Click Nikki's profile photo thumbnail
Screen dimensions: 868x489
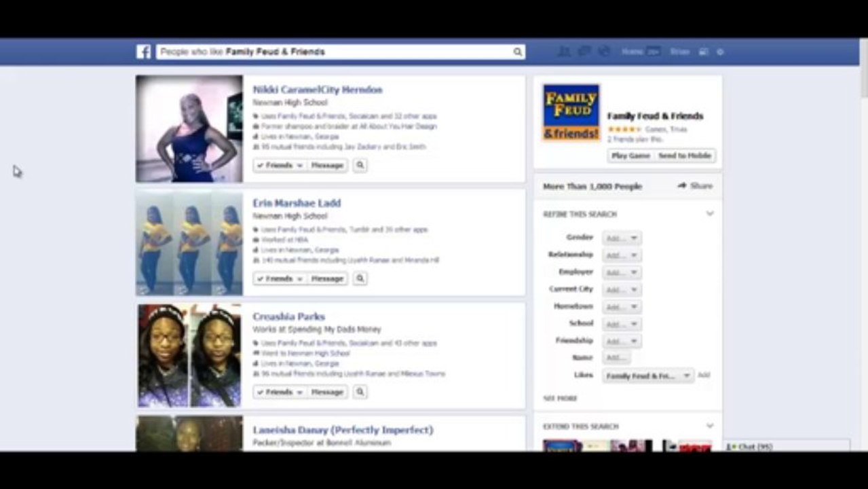pos(189,128)
